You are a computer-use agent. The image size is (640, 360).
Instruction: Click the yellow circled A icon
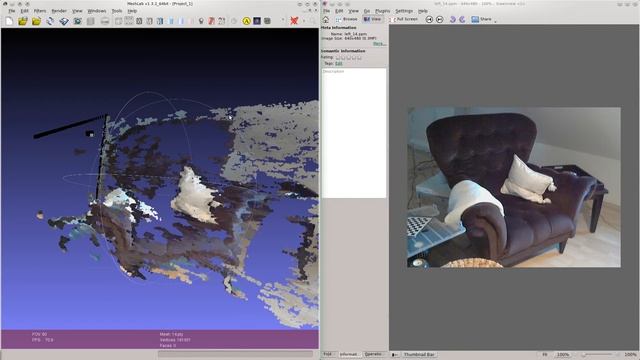[x=246, y=21]
